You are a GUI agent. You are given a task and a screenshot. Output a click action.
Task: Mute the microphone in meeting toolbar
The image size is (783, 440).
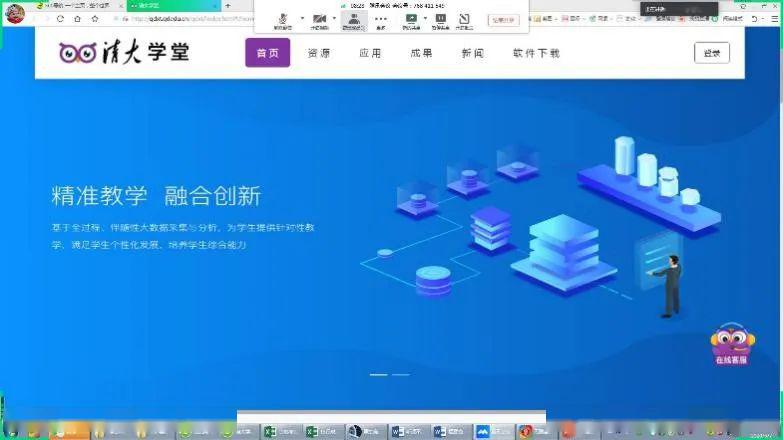pos(283,21)
